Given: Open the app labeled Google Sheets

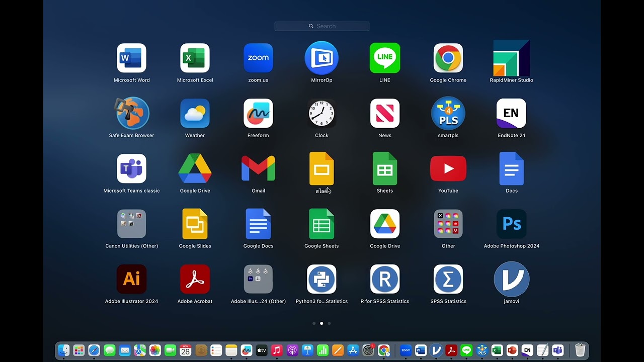Looking at the screenshot, I should coord(321,224).
